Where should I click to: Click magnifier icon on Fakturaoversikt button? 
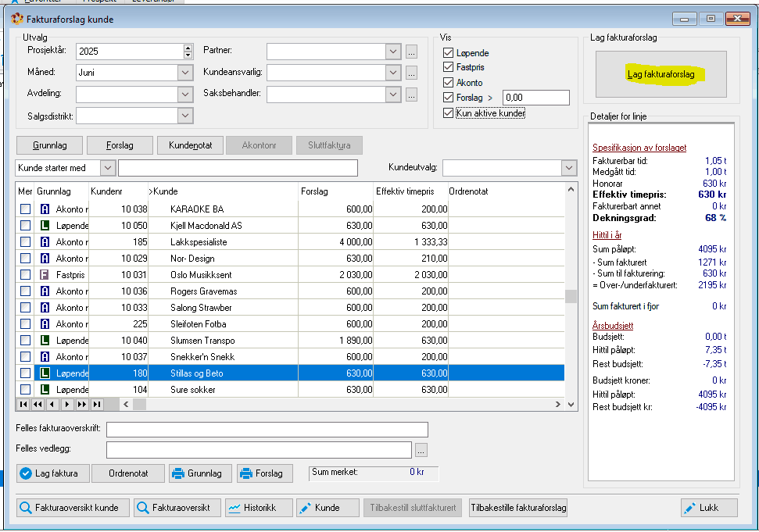coord(143,508)
